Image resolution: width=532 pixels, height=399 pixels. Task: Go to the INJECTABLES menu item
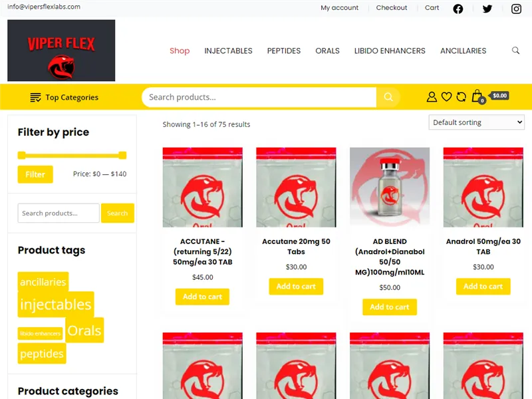coord(228,51)
